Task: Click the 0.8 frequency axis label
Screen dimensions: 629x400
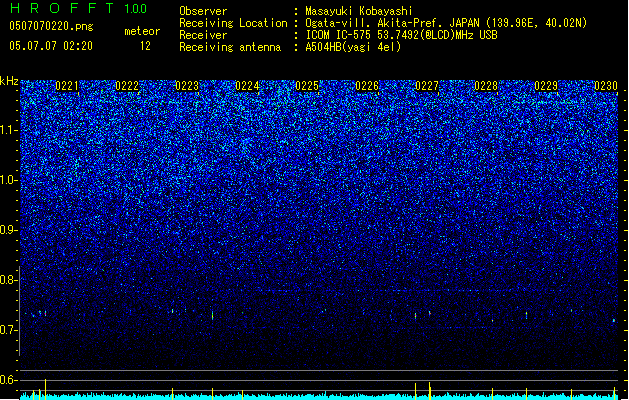Action: tap(8, 280)
